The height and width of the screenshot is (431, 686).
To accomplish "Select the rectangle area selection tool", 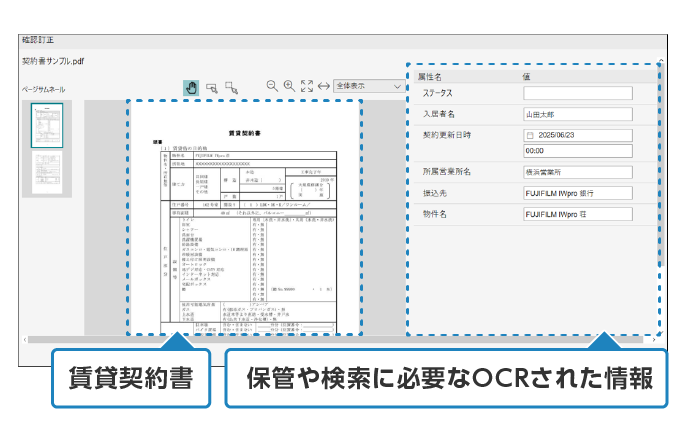I will pyautogui.click(x=212, y=88).
